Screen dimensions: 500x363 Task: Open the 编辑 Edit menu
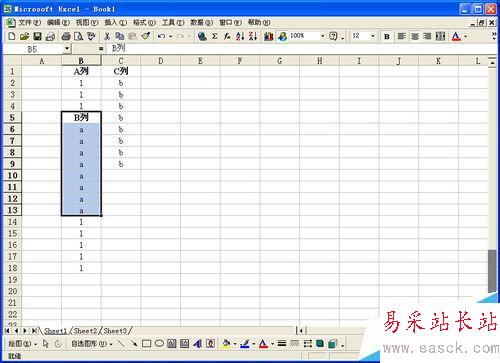58,22
